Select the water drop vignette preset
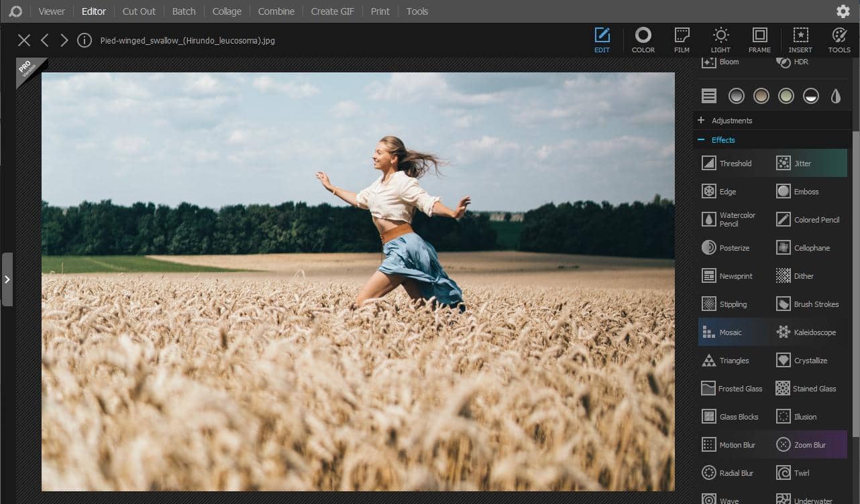Viewport: 860px width, 504px height. point(836,95)
